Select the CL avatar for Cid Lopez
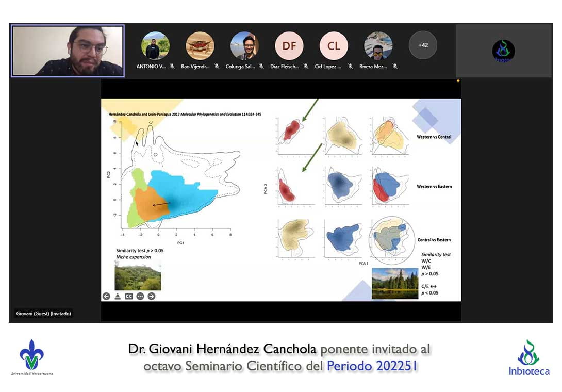The height and width of the screenshot is (392, 562). [x=334, y=46]
